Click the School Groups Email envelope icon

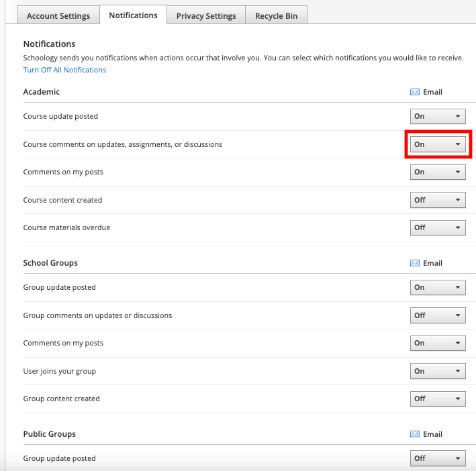(x=415, y=263)
